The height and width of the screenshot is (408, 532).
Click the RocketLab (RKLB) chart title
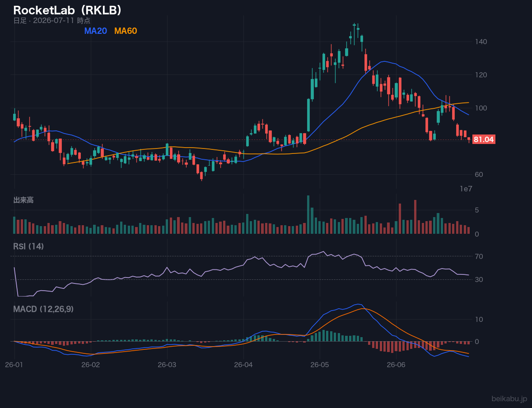coord(67,10)
